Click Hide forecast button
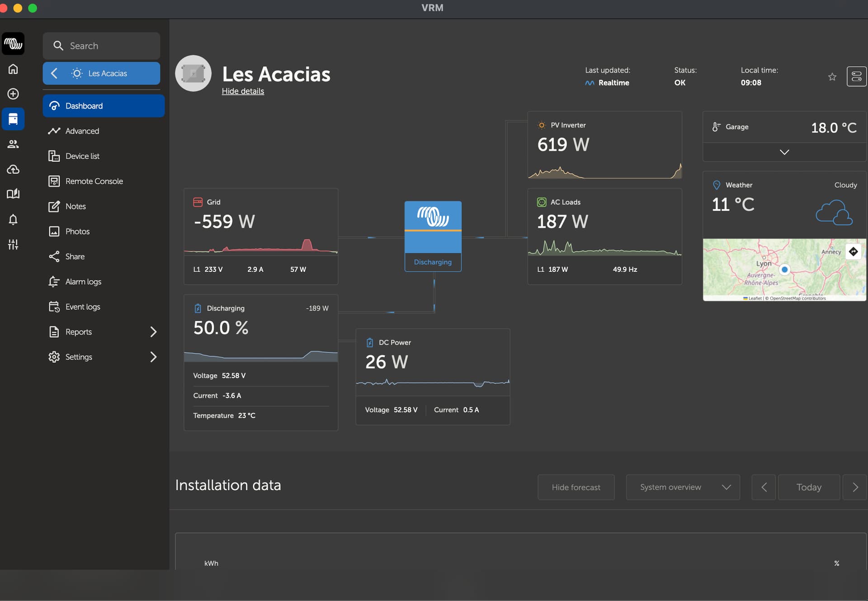This screenshot has height=601, width=868. tap(576, 487)
